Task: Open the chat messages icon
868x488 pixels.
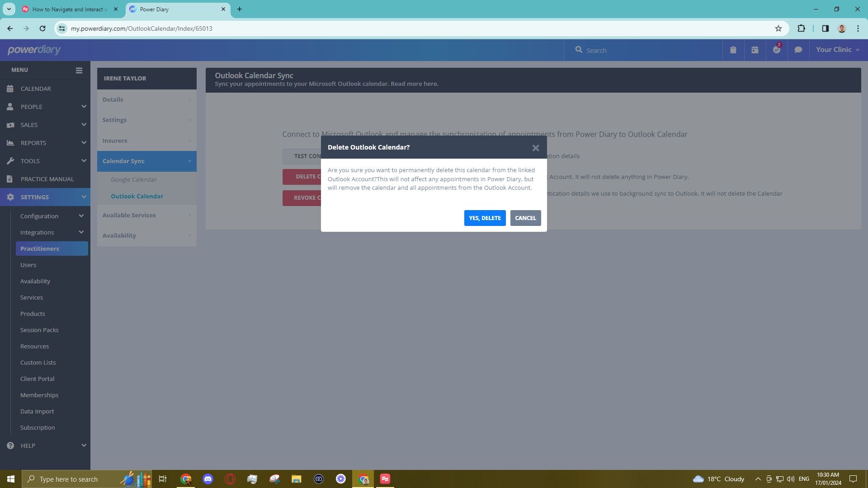Action: click(x=798, y=50)
